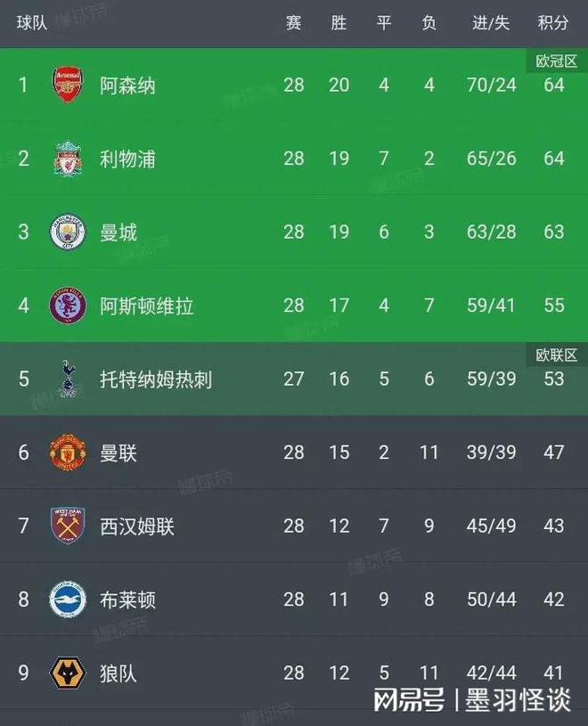Click the Tottenham Hotspur crest icon
588x726 pixels.
[x=68, y=379]
